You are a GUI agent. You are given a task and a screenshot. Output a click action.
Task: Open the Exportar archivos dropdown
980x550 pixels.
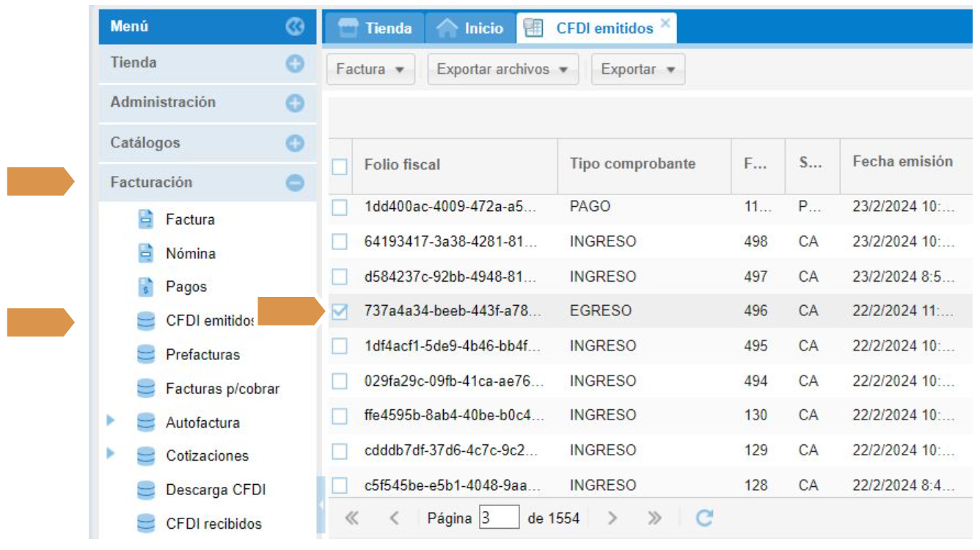coord(502,70)
